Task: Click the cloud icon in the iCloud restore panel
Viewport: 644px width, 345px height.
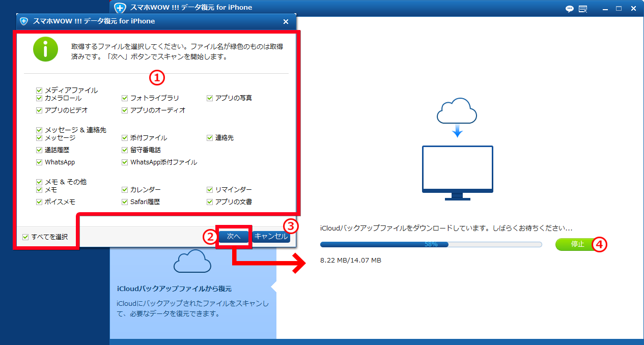Action: (x=193, y=262)
